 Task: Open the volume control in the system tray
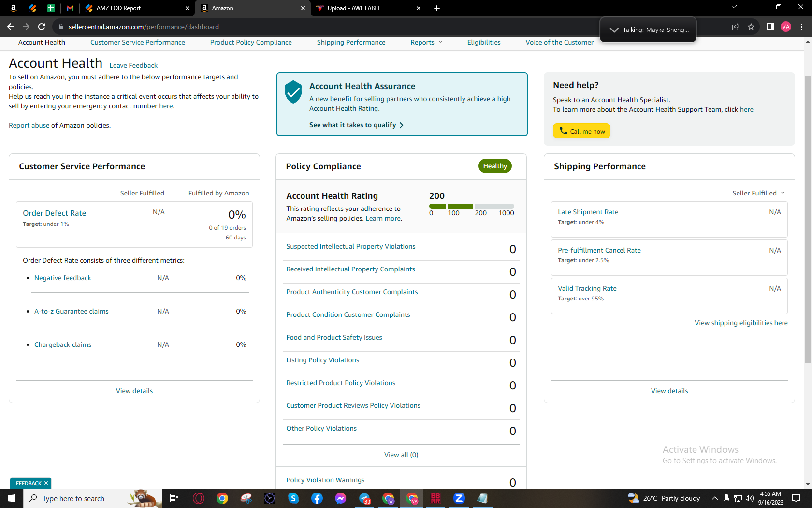tap(750, 498)
